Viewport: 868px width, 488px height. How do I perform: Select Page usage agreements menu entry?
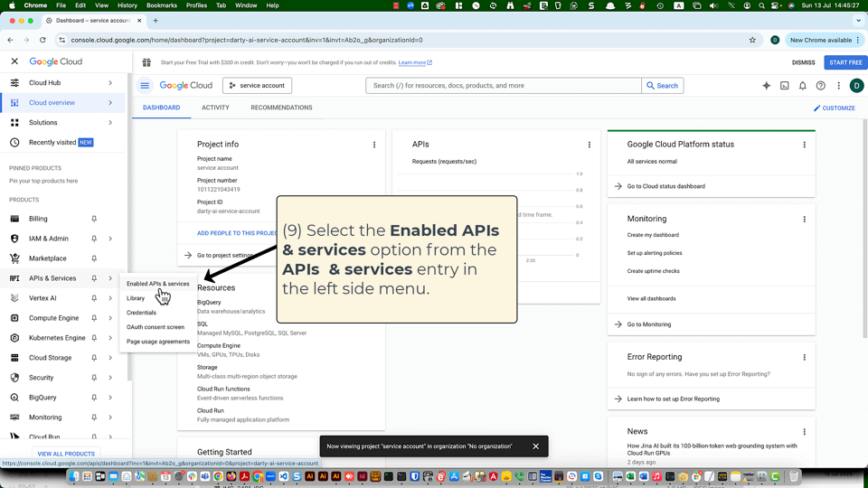(x=157, y=342)
